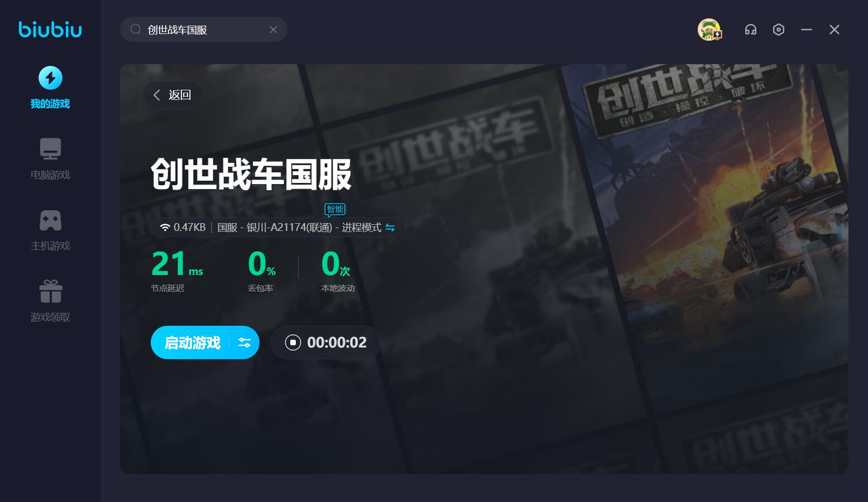Click the search magnifier icon
Image resolution: width=868 pixels, height=502 pixels.
coord(135,30)
